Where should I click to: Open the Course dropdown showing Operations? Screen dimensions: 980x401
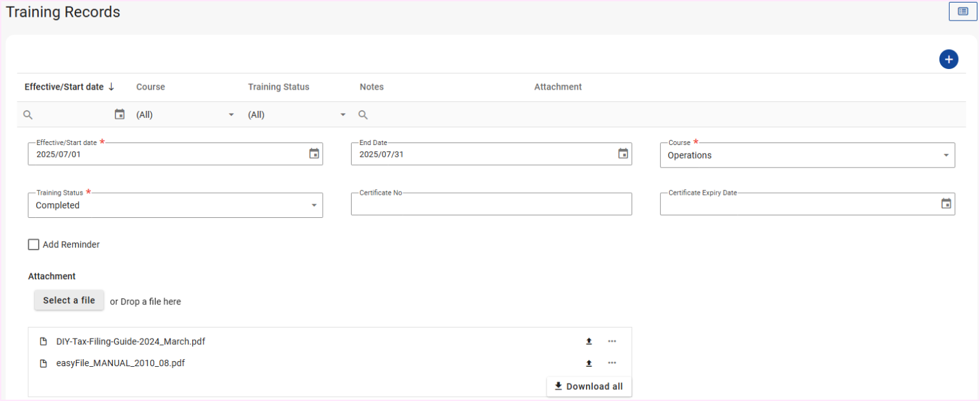[806, 155]
